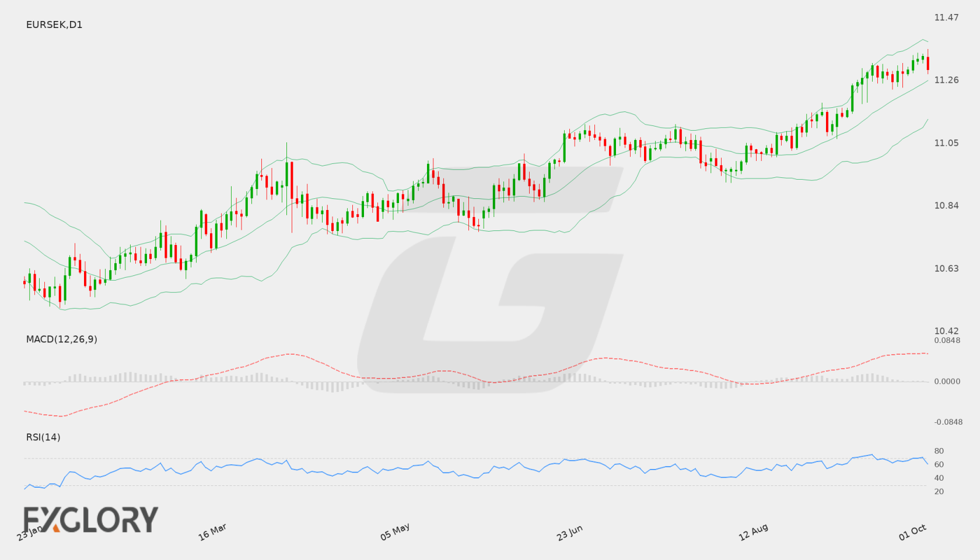Viewport: 980px width, 560px height.
Task: Click the 10.63 price axis label
Action: click(x=946, y=268)
